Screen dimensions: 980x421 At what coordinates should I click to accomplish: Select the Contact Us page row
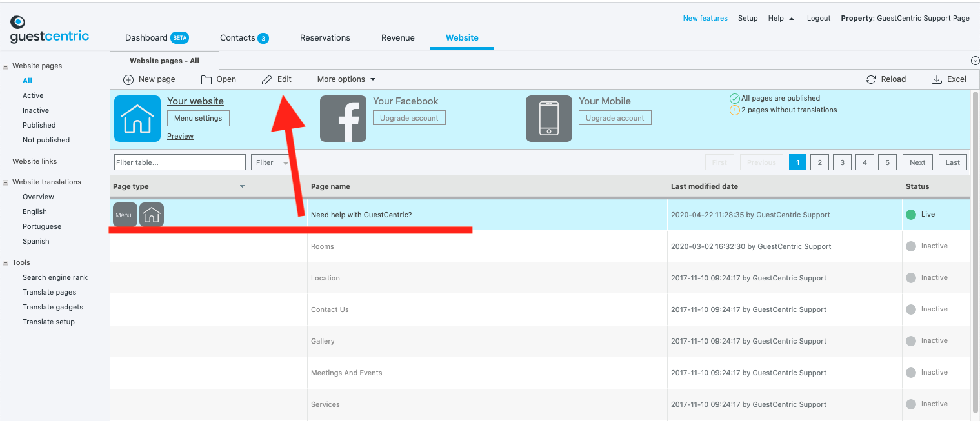click(x=540, y=309)
